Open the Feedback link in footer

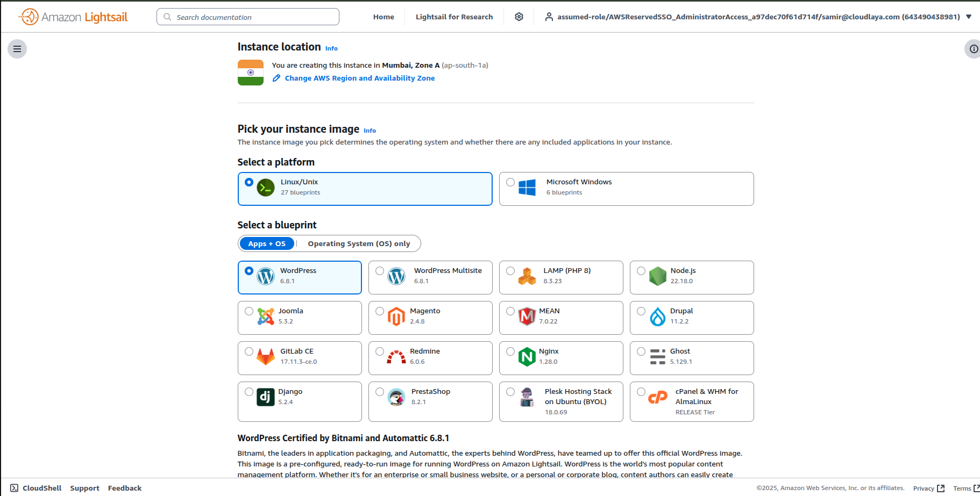tap(124, 488)
